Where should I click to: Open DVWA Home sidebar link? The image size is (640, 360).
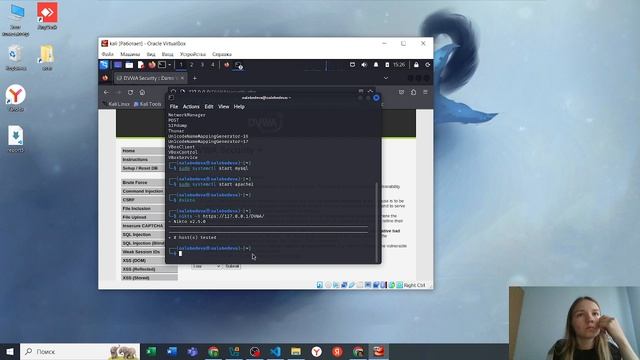tap(143, 151)
